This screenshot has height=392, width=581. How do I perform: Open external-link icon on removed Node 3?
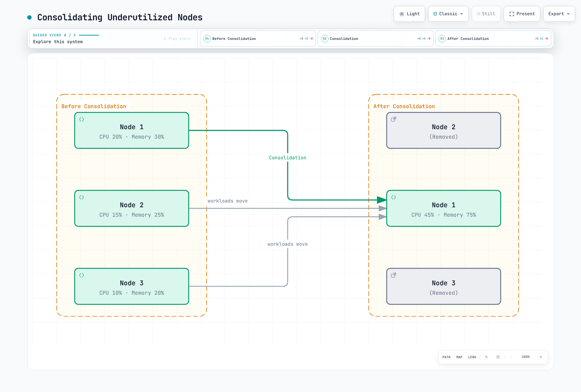(x=394, y=275)
